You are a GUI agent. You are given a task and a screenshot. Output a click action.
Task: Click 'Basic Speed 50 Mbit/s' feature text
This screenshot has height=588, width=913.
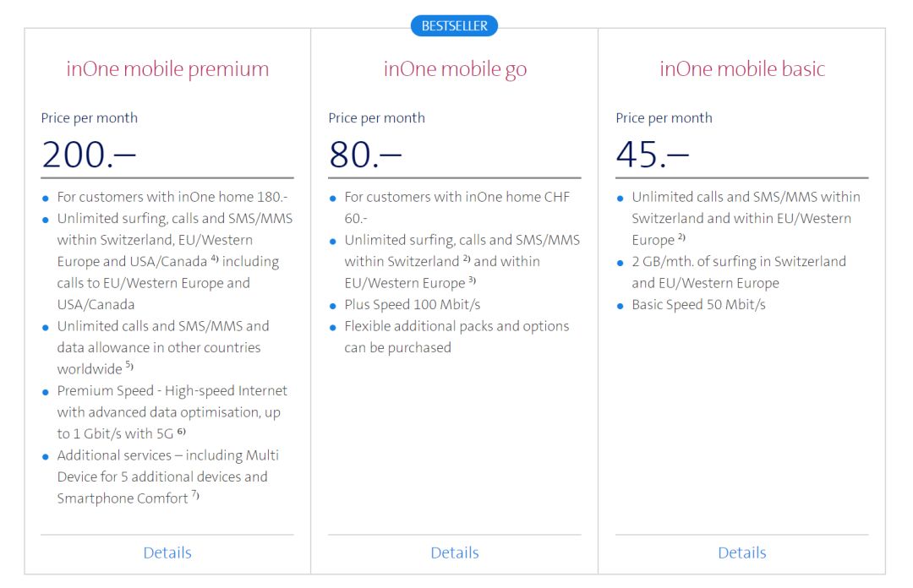(698, 304)
